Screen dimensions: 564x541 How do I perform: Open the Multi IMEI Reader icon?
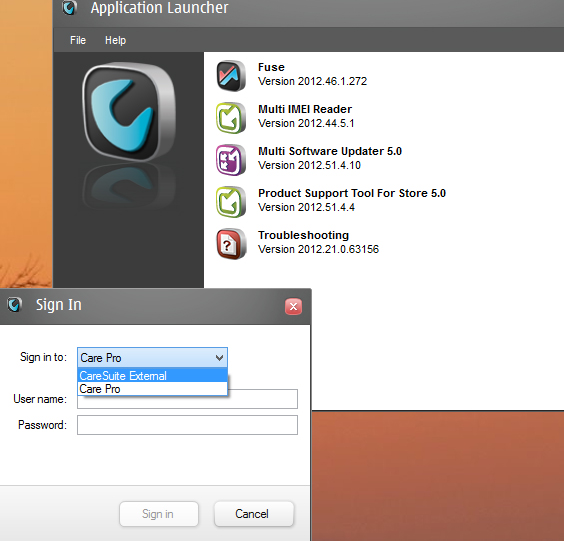click(x=231, y=118)
